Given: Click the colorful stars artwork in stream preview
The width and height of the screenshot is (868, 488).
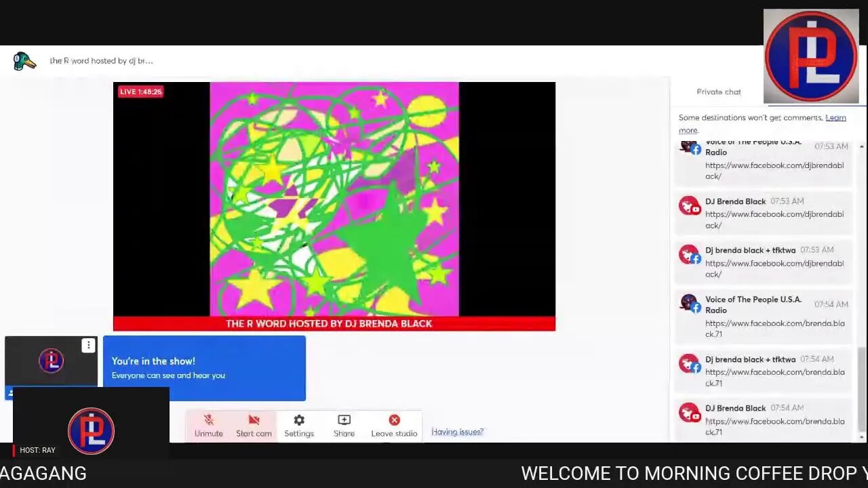Looking at the screenshot, I should [334, 199].
